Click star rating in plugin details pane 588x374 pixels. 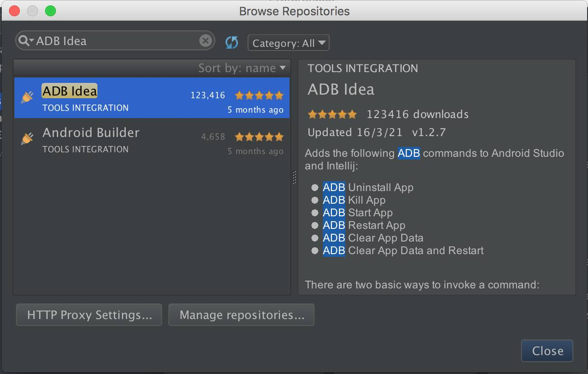[x=332, y=114]
